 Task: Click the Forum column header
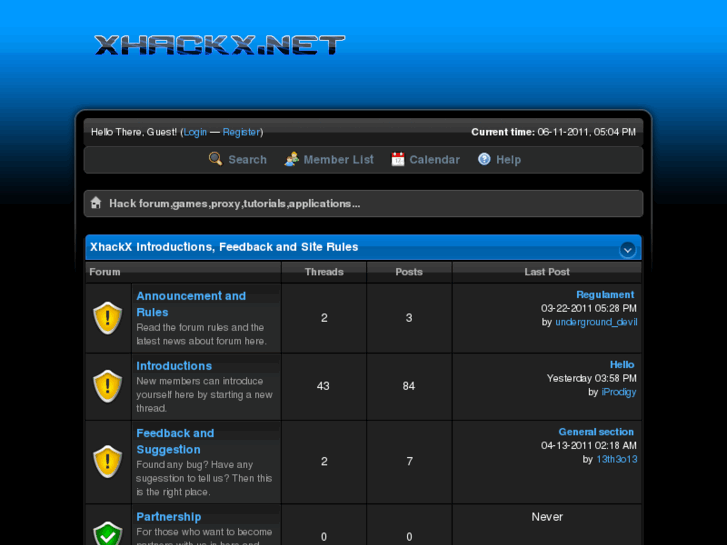pos(105,272)
